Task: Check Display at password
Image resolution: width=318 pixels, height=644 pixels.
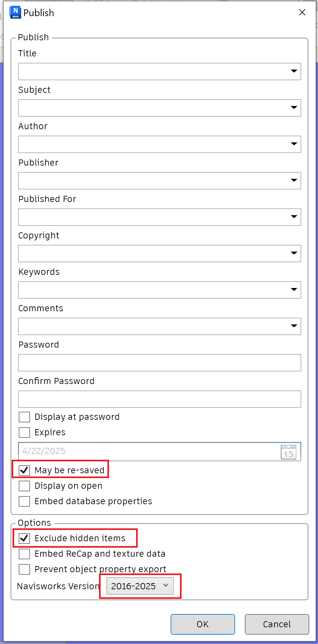Action: pos(25,417)
